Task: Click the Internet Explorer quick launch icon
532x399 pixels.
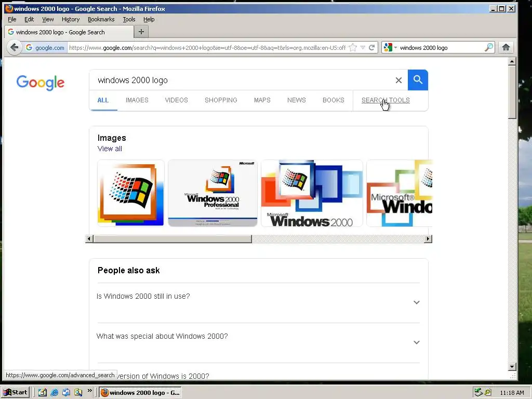Action: click(54, 393)
